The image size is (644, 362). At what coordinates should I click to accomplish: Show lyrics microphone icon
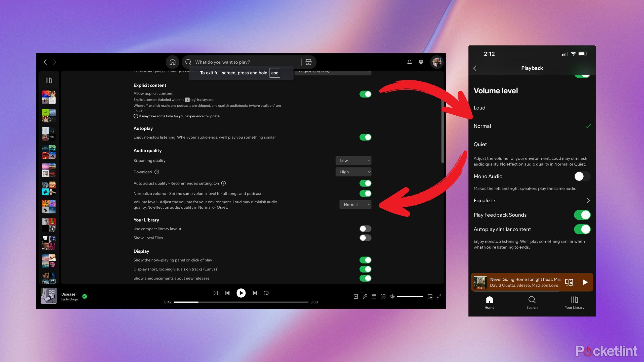365,296
